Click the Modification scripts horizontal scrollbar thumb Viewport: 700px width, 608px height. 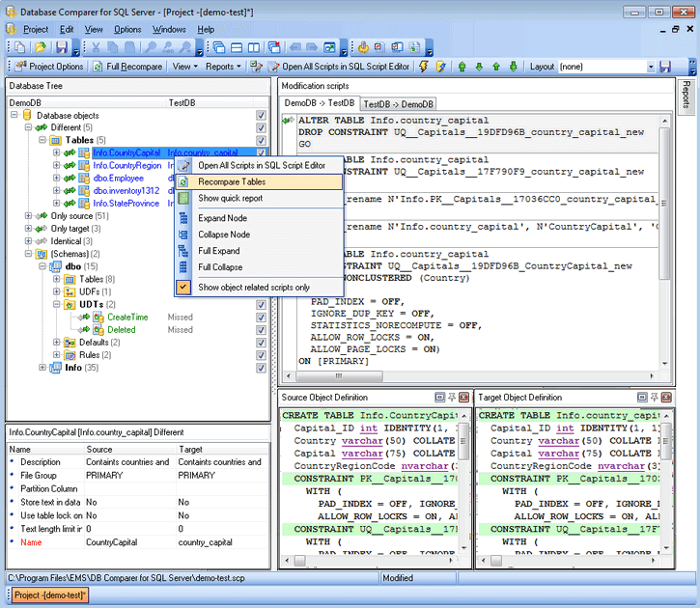coord(339,376)
